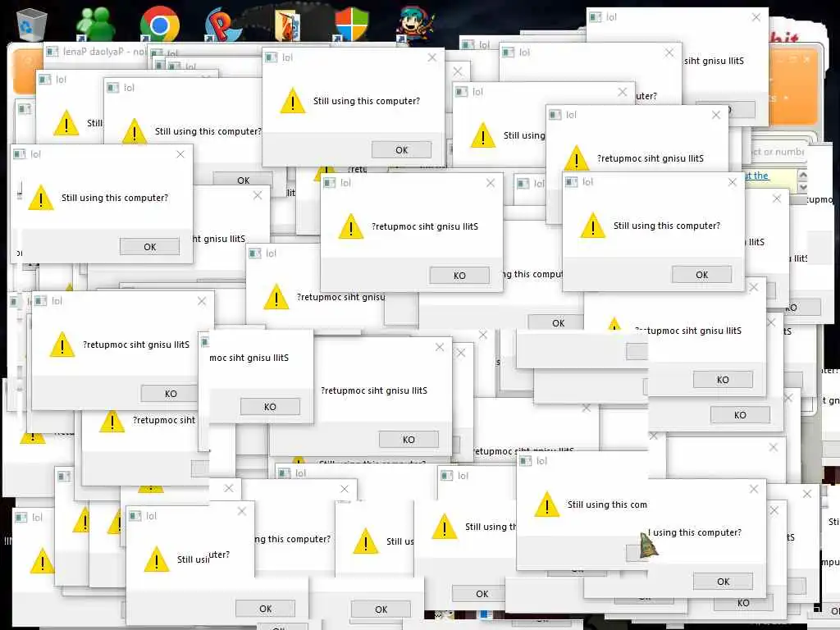Click warning icon left of '?retupmoc siht' cut-off text
Image resolution: width=840 pixels, height=630 pixels.
(112, 421)
